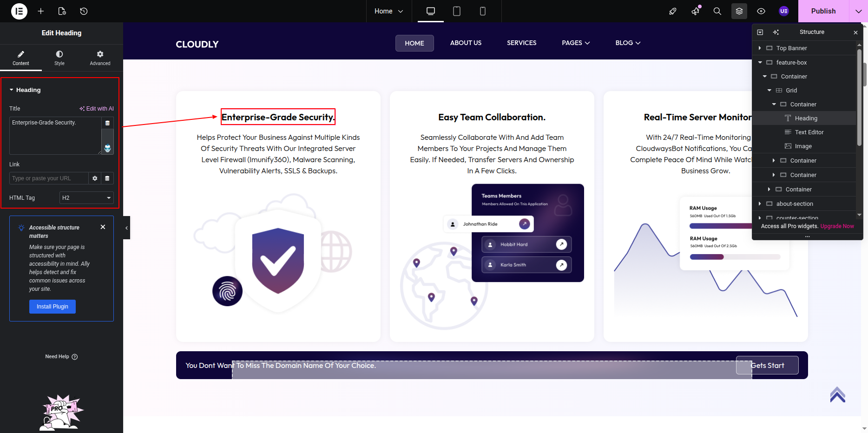This screenshot has width=868, height=433.
Task: Click the Install Plugin button
Action: click(53, 307)
